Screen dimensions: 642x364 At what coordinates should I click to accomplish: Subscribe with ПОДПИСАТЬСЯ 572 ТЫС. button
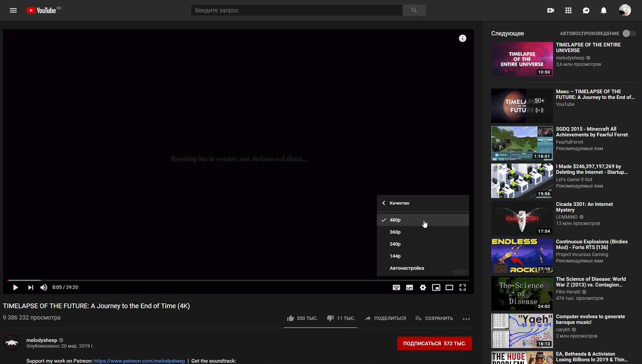point(434,343)
